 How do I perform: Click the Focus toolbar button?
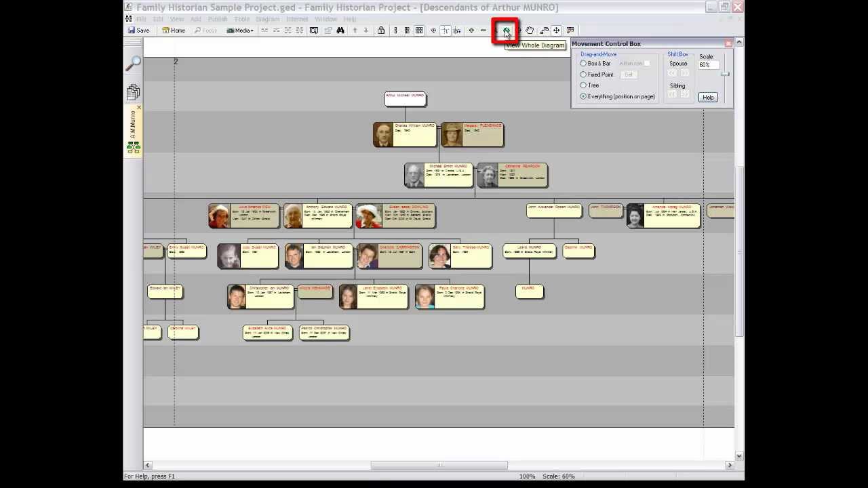tap(205, 30)
